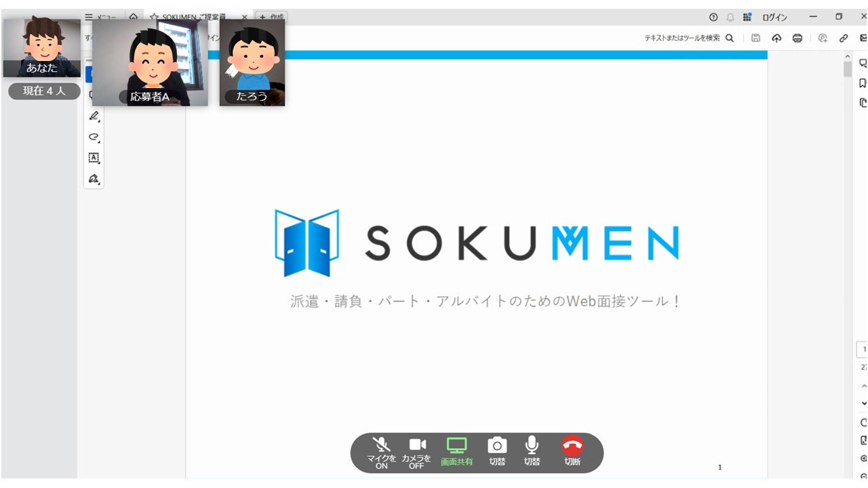Image resolution: width=868 pixels, height=488 pixels.
Task: Close the SOKUMEN document tab
Action: 245,17
